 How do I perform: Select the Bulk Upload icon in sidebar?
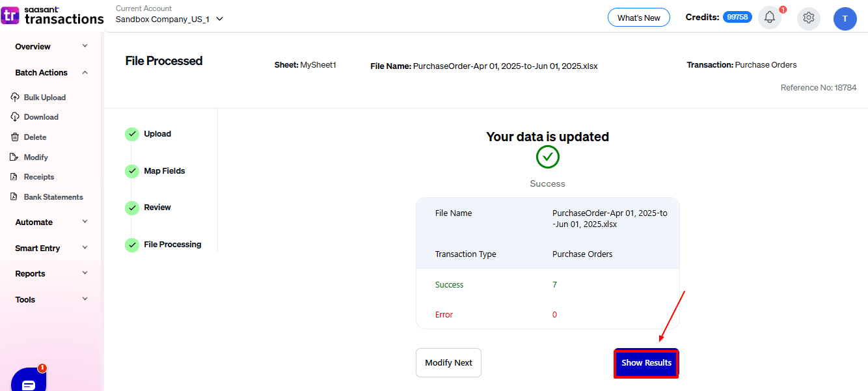pyautogui.click(x=15, y=97)
